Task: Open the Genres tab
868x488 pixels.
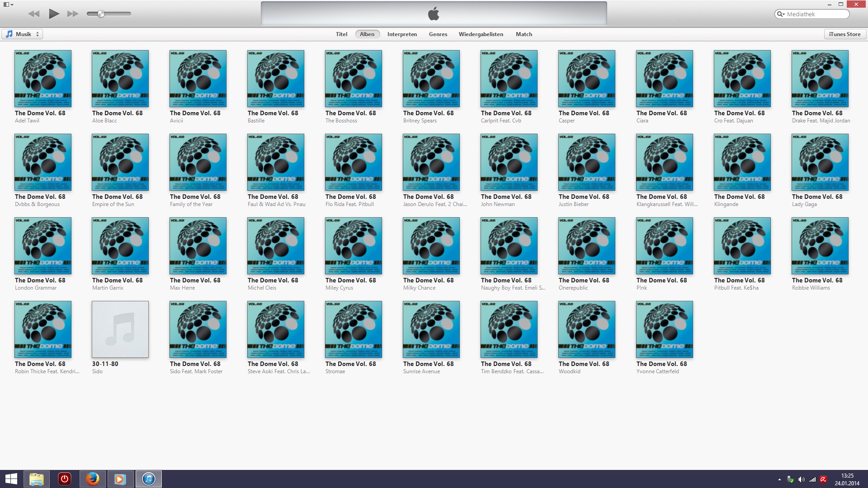Action: pos(438,34)
